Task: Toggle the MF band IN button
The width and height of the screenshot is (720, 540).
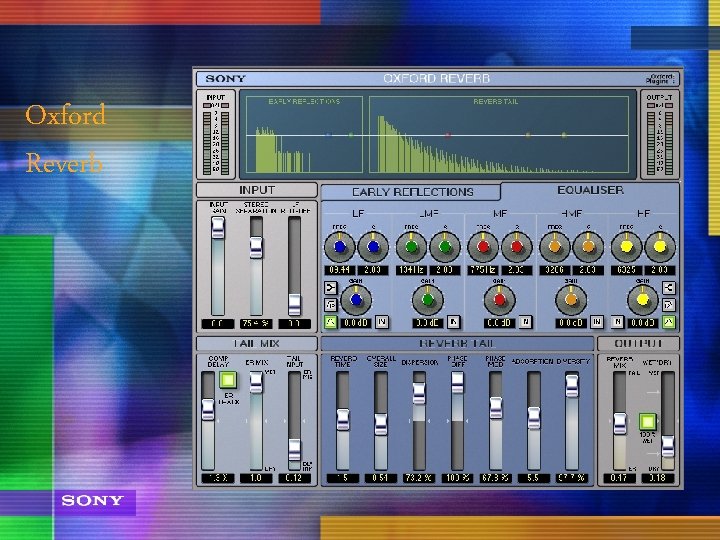Action: pyautogui.click(x=526, y=322)
